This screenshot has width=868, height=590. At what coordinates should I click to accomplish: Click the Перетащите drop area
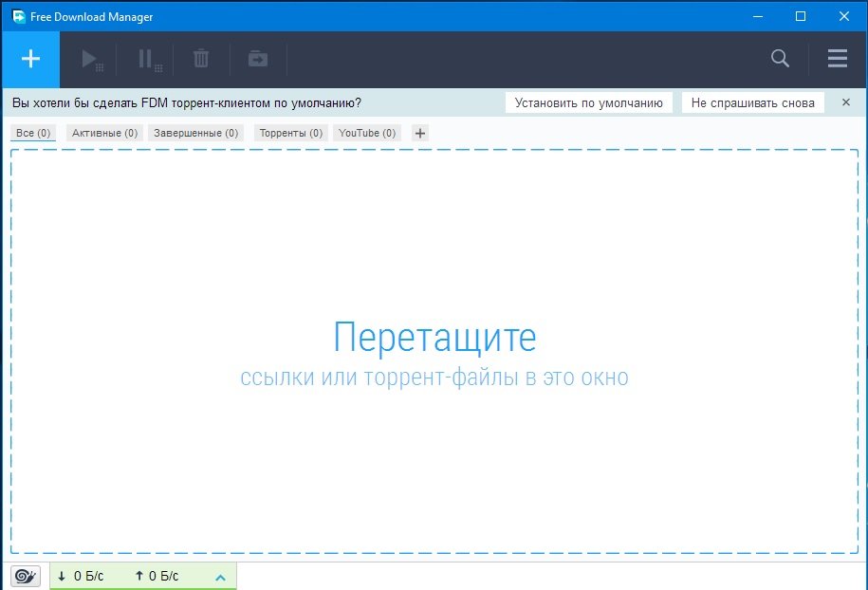coord(434,352)
